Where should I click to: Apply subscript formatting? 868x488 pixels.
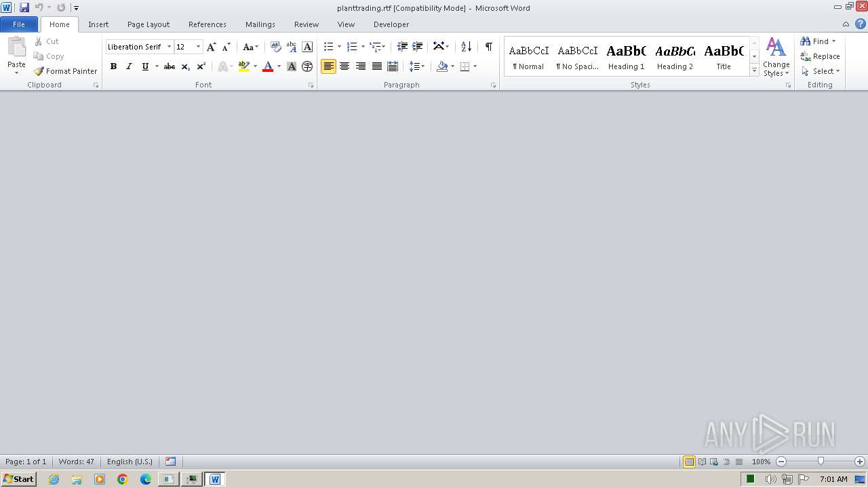click(185, 66)
